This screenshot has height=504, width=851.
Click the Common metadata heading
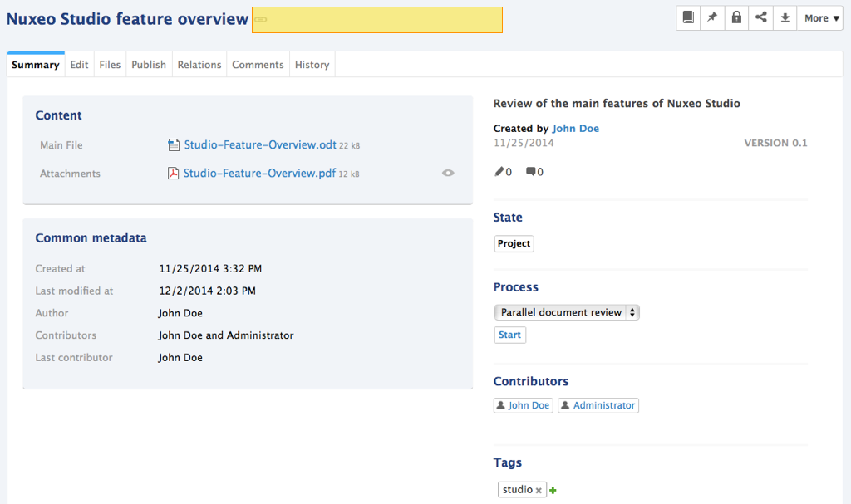click(x=91, y=238)
